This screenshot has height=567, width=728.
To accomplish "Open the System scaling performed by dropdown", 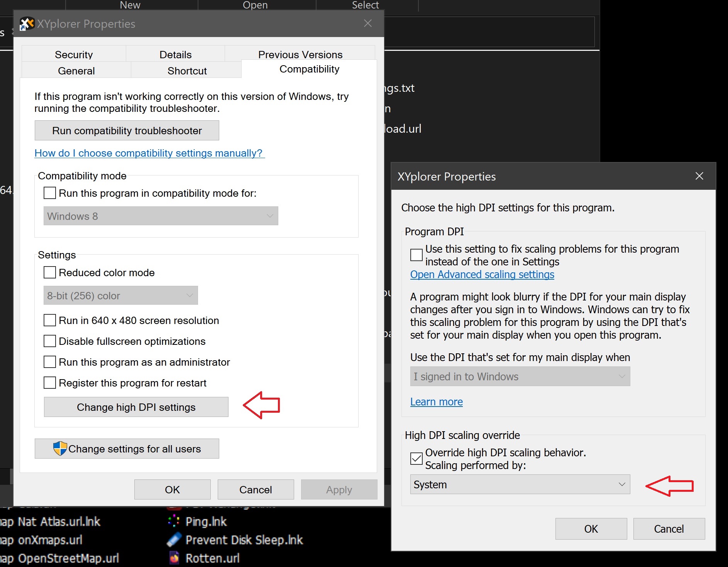I will coord(520,484).
